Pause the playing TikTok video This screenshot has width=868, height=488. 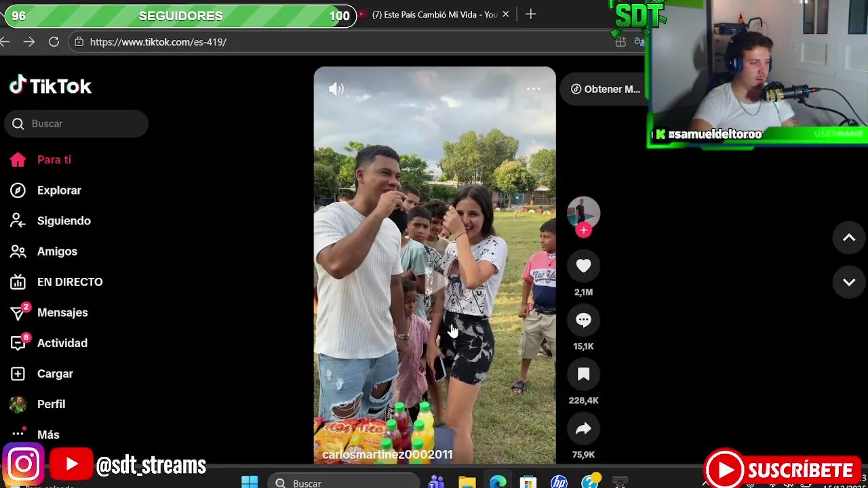click(435, 265)
